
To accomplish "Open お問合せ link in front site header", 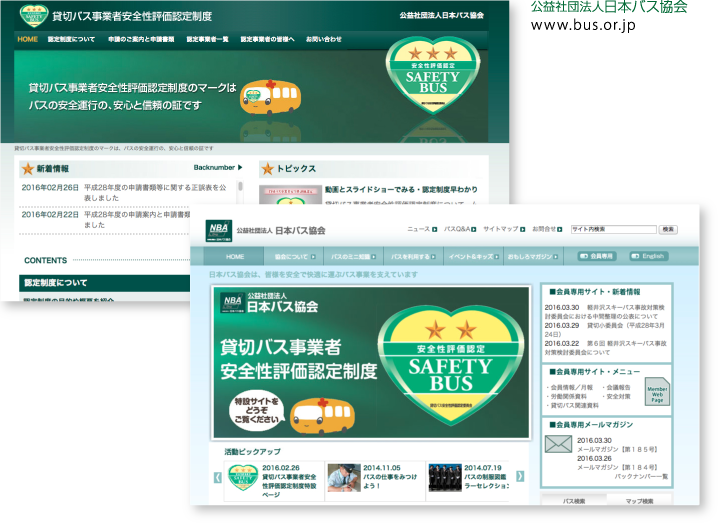I will point(544,229).
